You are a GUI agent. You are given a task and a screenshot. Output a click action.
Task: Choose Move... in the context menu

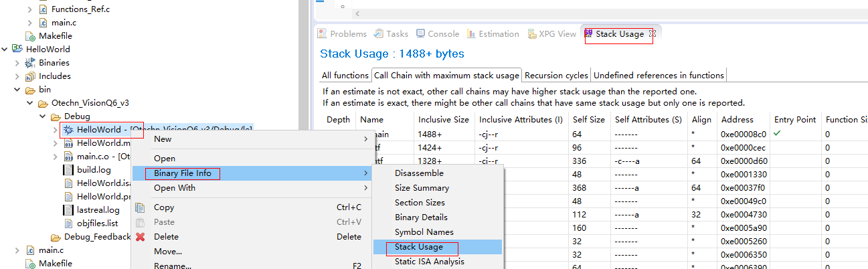click(x=168, y=251)
